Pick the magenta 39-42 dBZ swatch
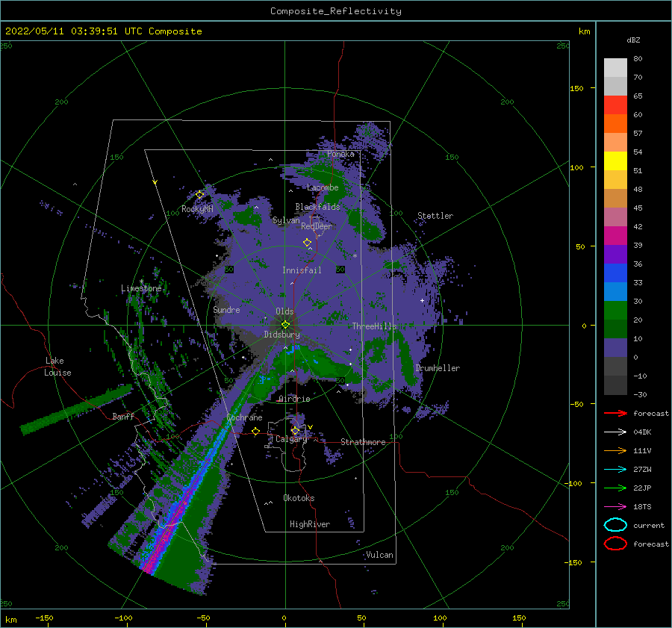Viewport: 672px width, 628px height. point(615,236)
